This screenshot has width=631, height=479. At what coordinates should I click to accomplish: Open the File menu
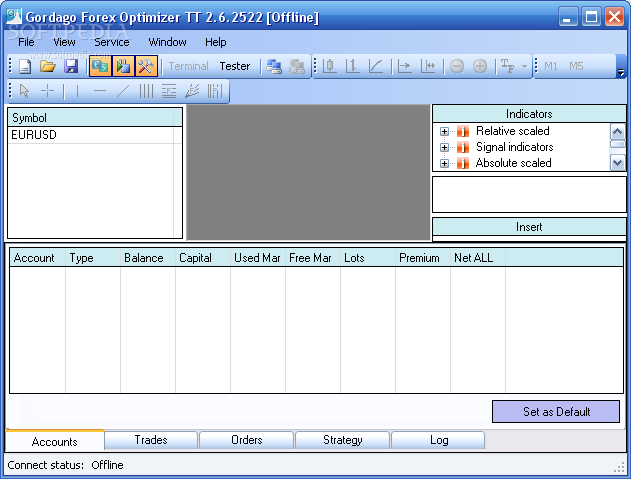pos(26,42)
